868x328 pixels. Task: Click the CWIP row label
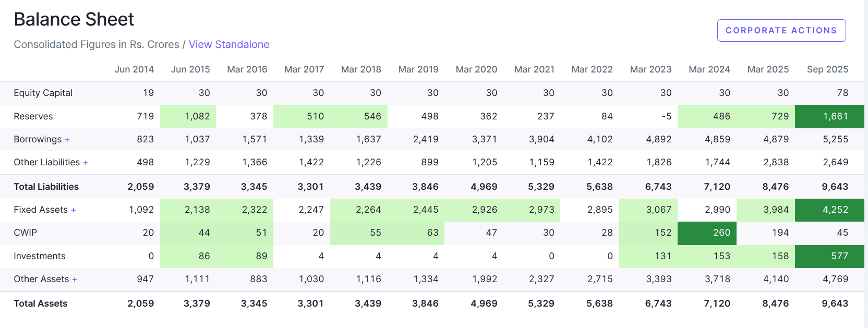point(25,233)
